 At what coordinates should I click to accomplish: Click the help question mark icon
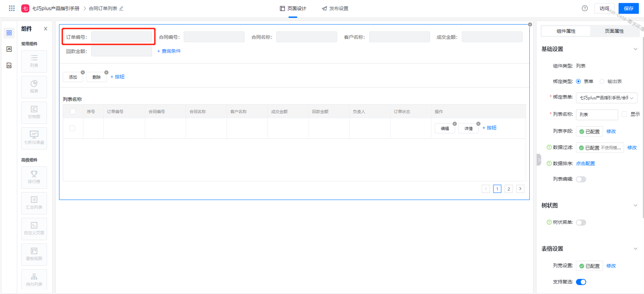pyautogui.click(x=585, y=8)
